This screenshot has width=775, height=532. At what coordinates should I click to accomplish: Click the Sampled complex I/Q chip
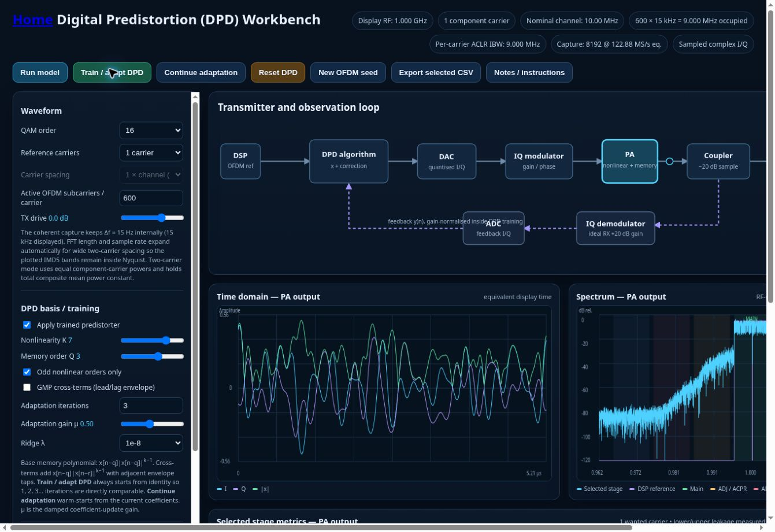click(x=713, y=44)
